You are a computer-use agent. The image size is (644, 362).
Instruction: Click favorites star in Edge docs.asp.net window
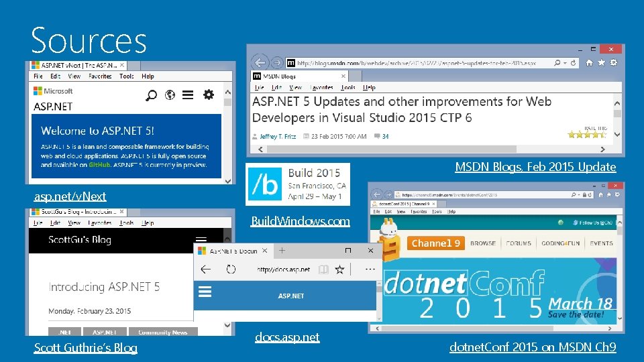[339, 269]
